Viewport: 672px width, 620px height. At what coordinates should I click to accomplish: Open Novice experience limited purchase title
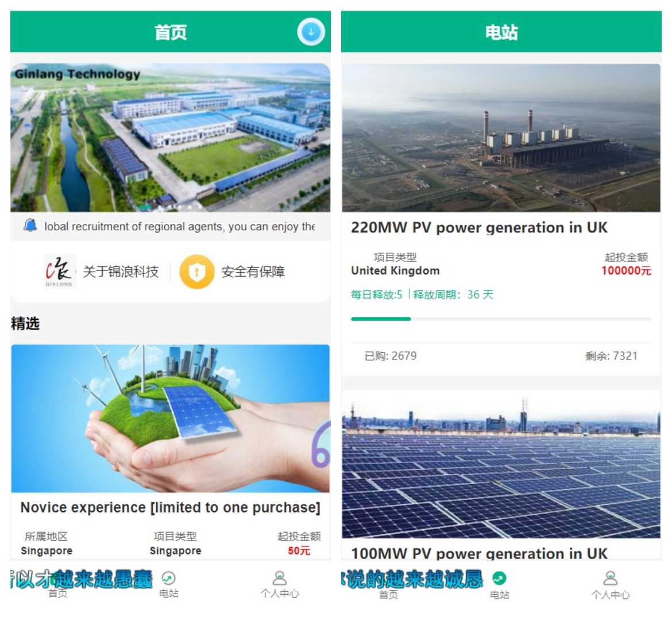pyautogui.click(x=170, y=507)
